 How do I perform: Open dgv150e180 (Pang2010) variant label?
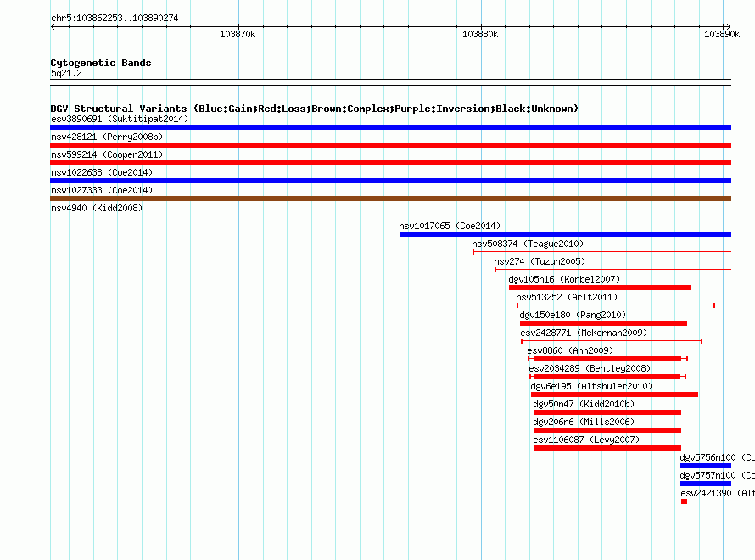[573, 315]
